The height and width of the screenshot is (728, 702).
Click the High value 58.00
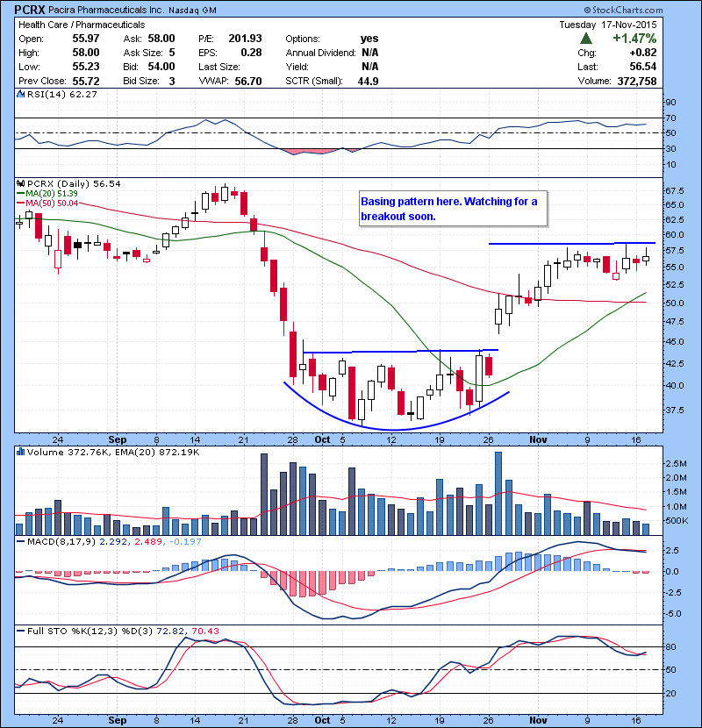tap(86, 53)
